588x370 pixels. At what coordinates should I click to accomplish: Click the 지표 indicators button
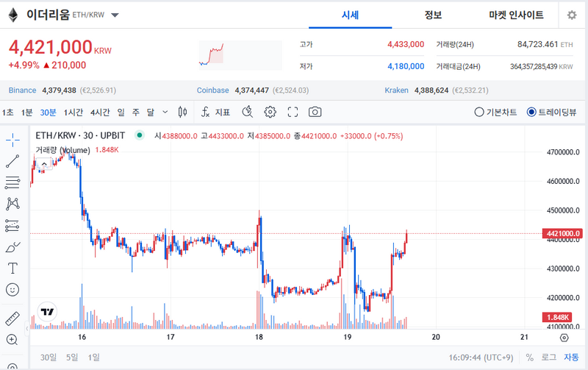(215, 112)
